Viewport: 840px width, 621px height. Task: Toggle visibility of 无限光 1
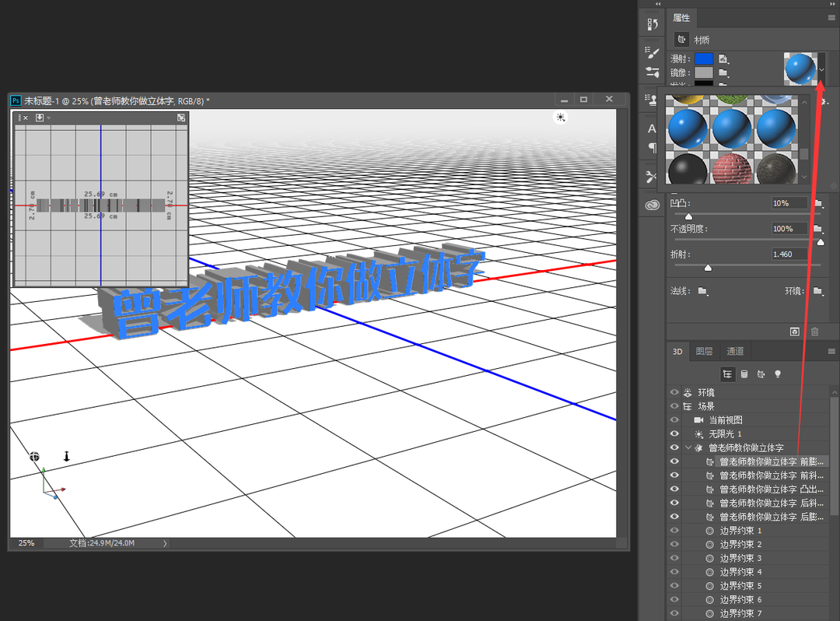pos(674,433)
